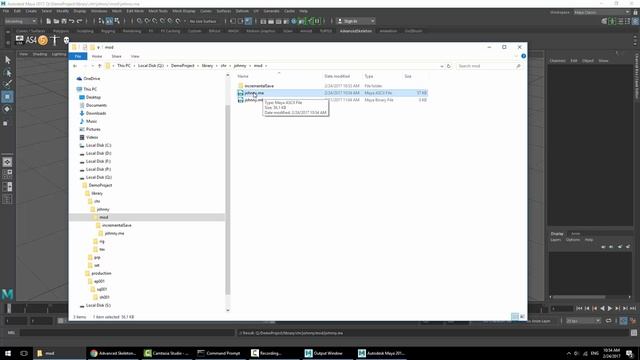The width and height of the screenshot is (640, 360).
Task: Toggle the highlighted select-by-object-type icon in Maya
Action: point(109,21)
